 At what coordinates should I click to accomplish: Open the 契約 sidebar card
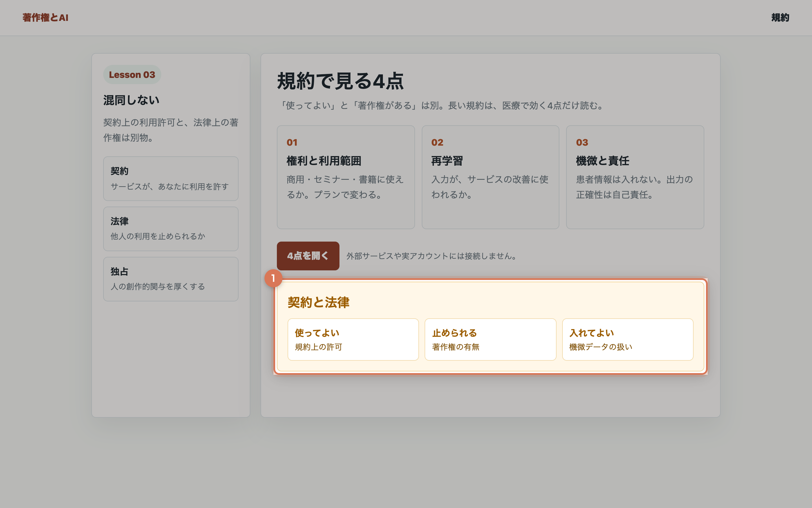(171, 179)
